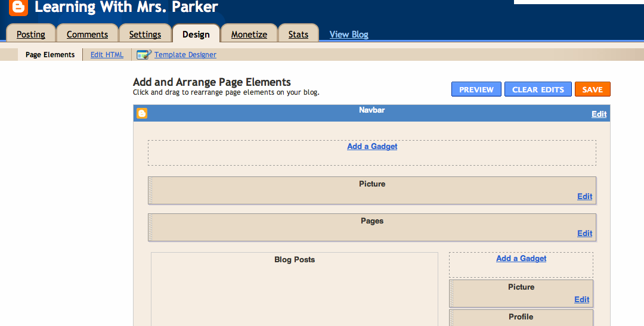Click the orange Blogger logo icon

click(x=18, y=7)
